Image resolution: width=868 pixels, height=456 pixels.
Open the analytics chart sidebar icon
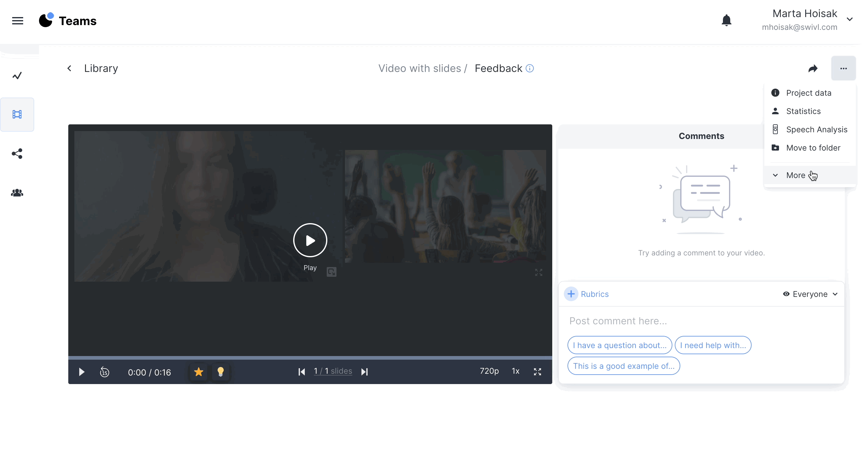point(17,76)
